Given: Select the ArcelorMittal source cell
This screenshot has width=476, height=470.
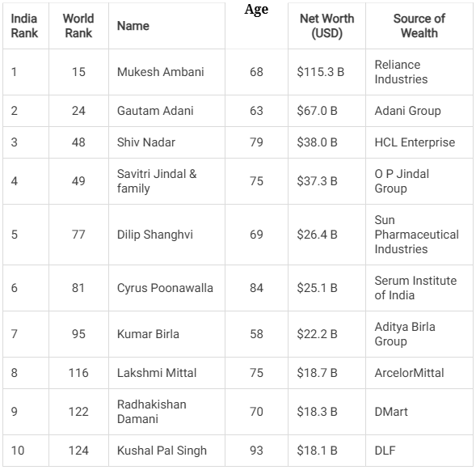Looking at the screenshot, I should click(x=419, y=373).
